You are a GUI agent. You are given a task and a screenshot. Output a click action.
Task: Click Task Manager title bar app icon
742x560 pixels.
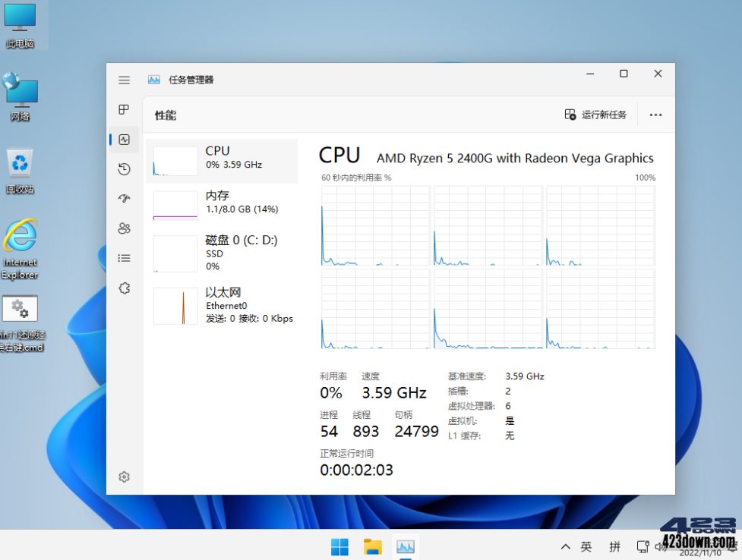click(x=154, y=80)
